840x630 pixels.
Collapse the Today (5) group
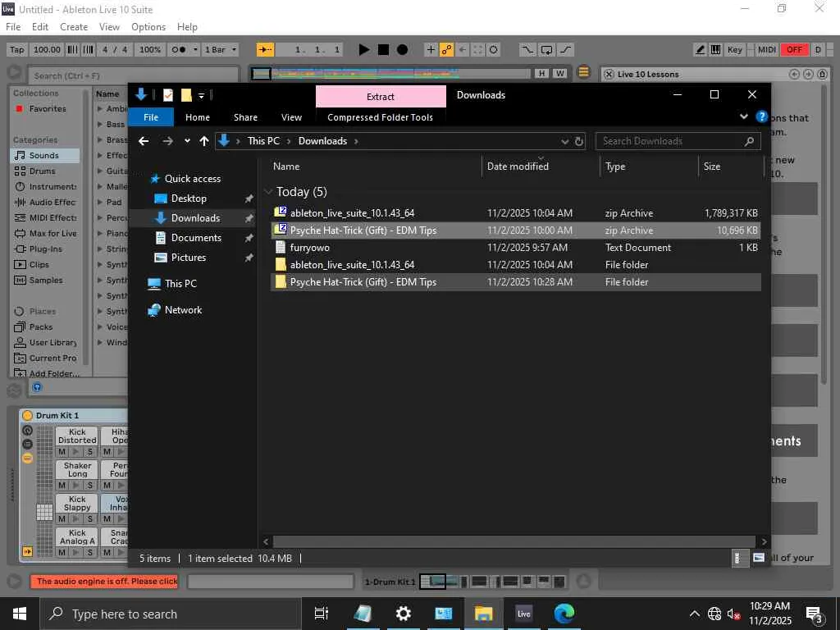[x=268, y=192]
